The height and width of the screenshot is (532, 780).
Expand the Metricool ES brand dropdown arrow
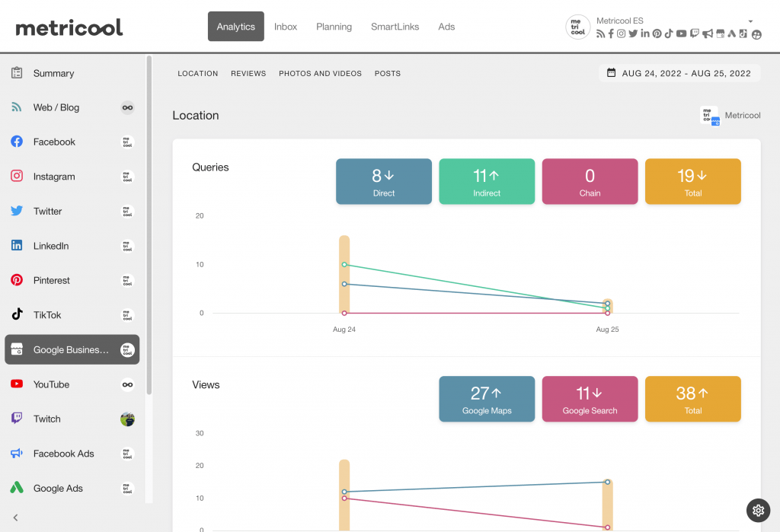(750, 21)
